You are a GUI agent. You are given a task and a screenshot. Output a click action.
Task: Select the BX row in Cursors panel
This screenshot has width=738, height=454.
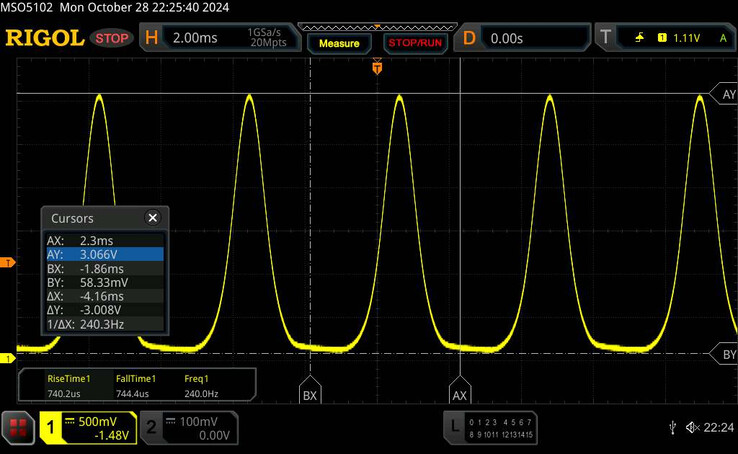pos(104,269)
